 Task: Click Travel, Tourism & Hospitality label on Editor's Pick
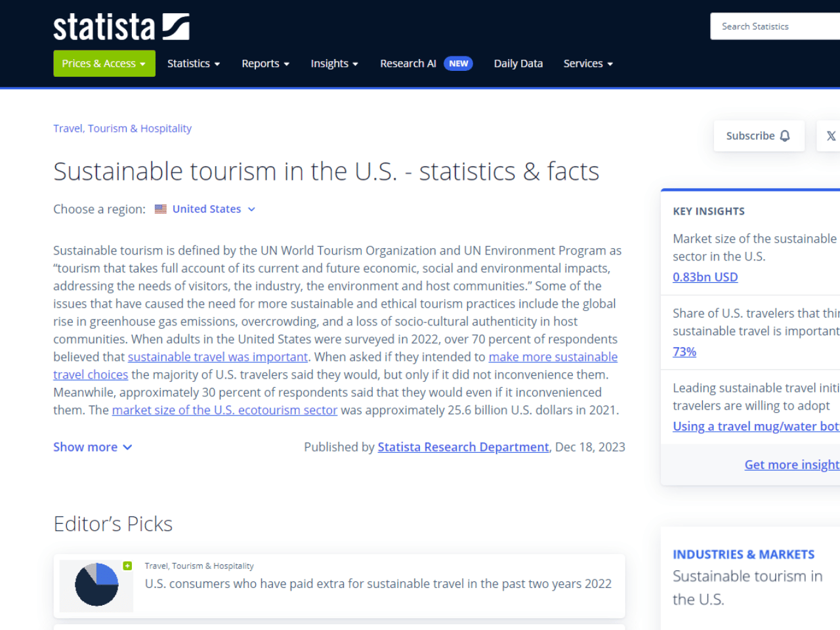coord(199,566)
